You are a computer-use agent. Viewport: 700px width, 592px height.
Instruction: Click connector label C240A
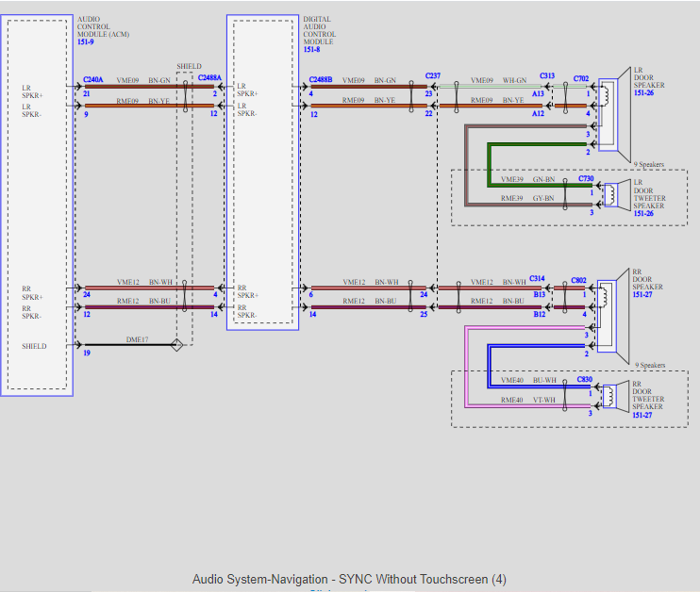(92, 79)
